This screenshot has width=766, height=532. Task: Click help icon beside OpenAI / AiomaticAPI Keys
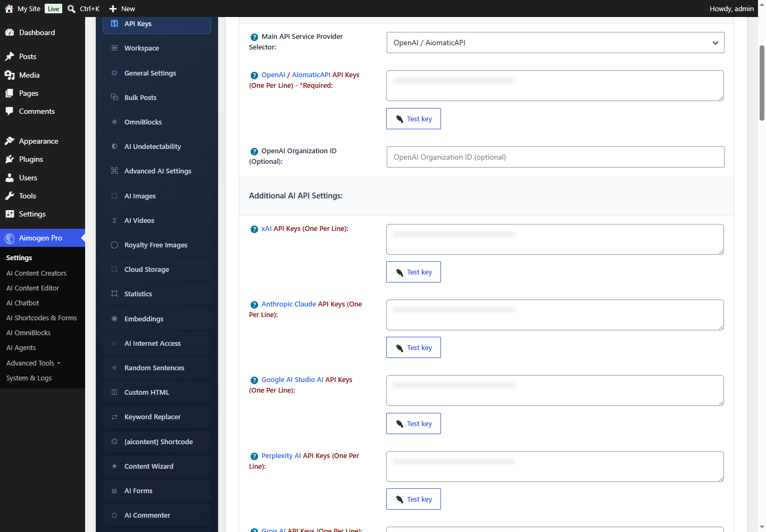[x=254, y=75]
